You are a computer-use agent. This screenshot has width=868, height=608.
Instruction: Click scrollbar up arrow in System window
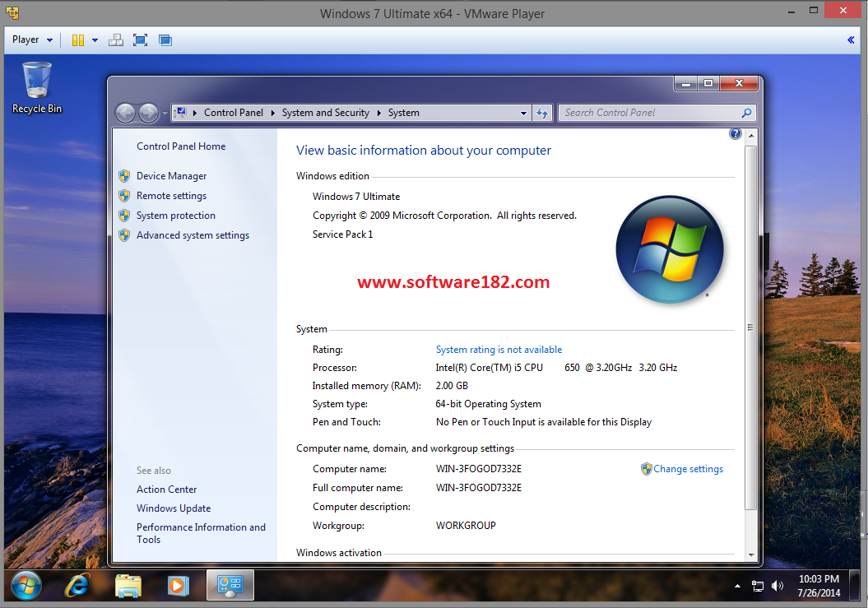751,136
